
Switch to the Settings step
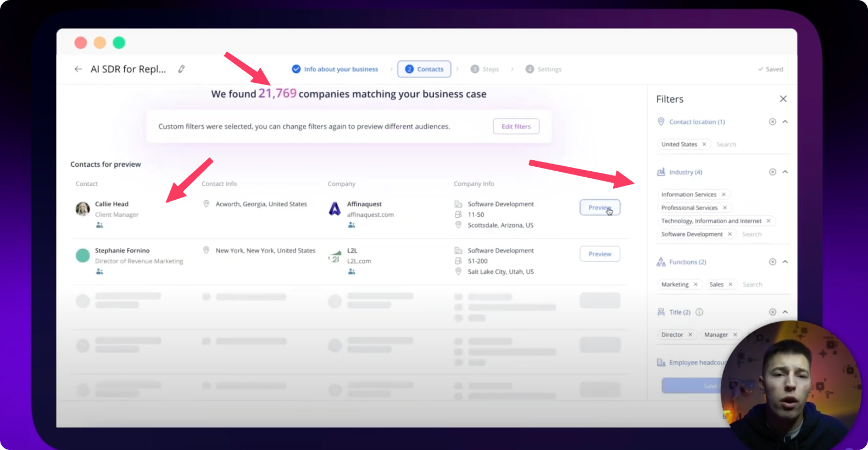click(x=543, y=69)
